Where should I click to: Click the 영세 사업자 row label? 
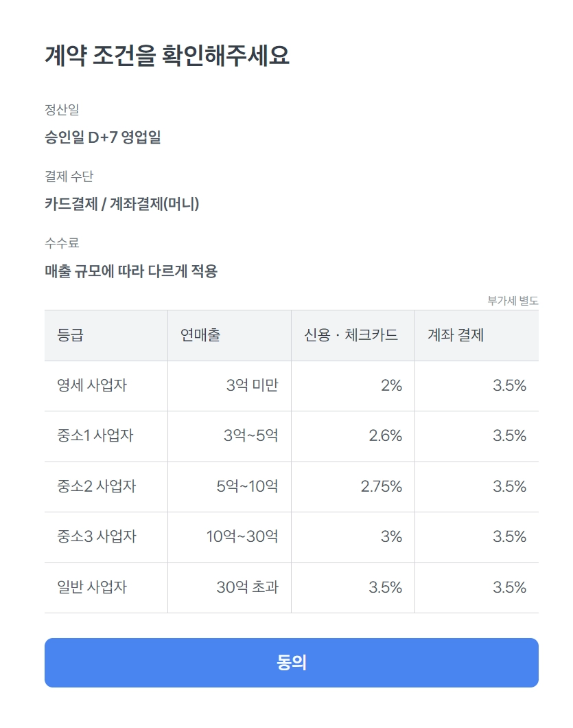pos(92,385)
